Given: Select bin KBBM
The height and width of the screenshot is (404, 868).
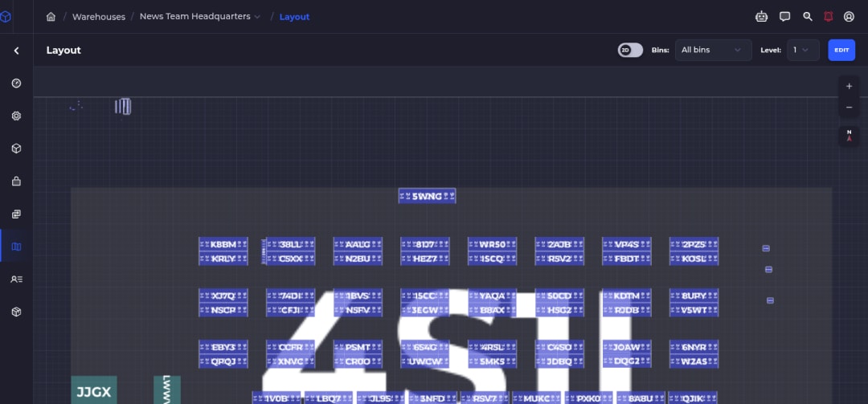Looking at the screenshot, I should (223, 245).
